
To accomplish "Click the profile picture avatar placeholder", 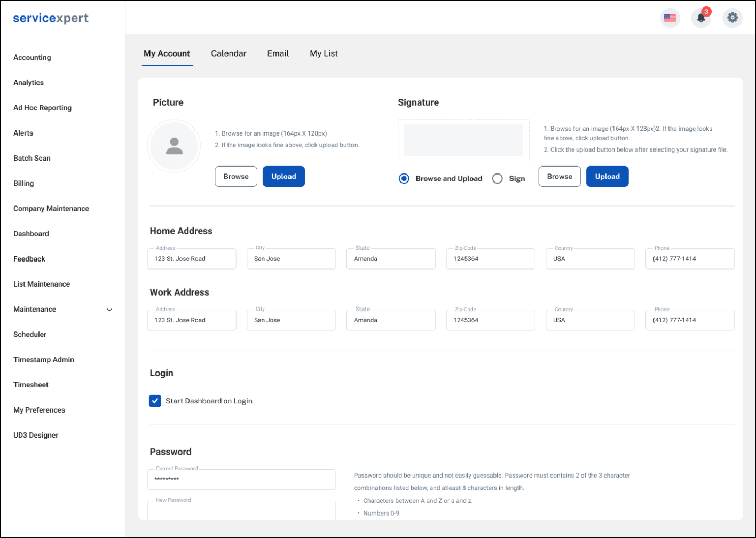I will coord(174,146).
